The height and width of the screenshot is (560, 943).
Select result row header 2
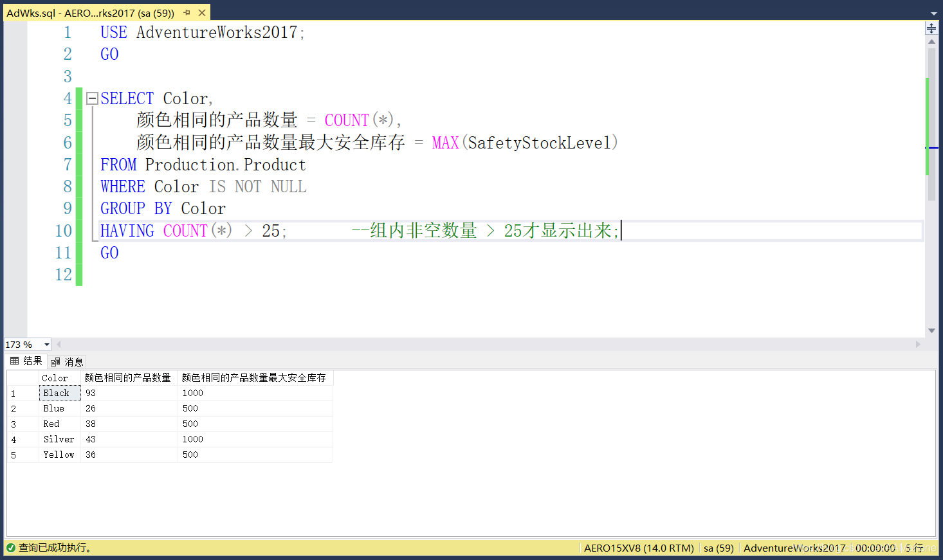23,408
